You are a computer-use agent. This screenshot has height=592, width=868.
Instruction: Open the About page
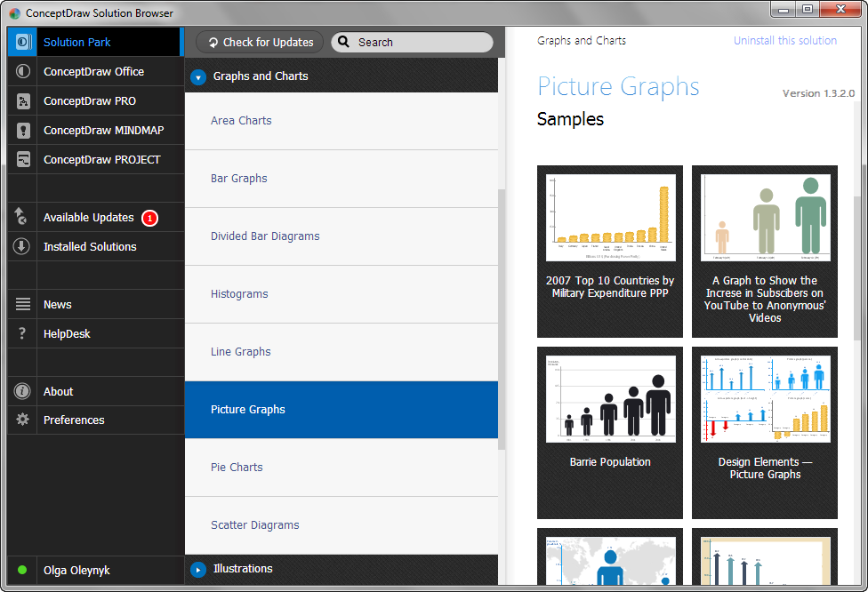pyautogui.click(x=96, y=391)
